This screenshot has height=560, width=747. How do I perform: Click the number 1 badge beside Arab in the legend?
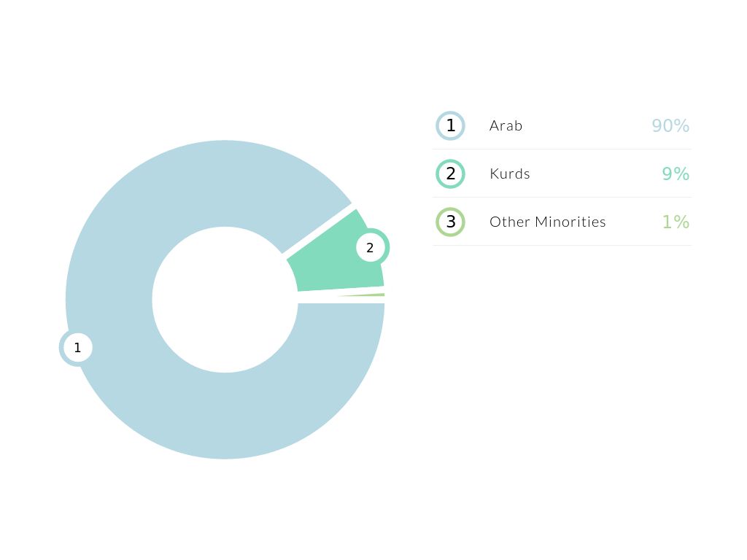tap(451, 125)
